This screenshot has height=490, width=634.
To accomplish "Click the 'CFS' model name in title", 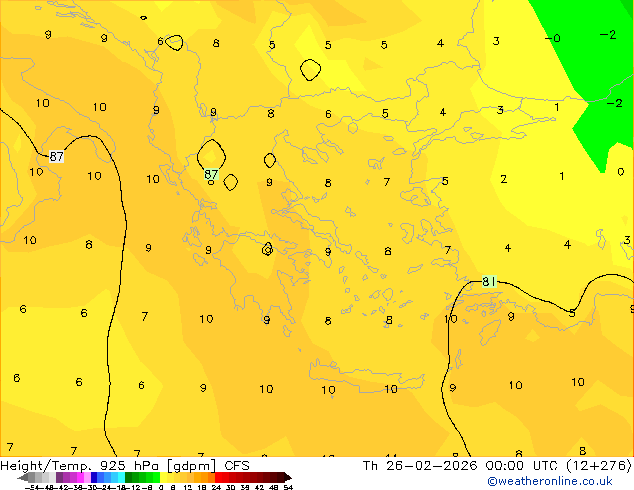I will [x=237, y=466].
